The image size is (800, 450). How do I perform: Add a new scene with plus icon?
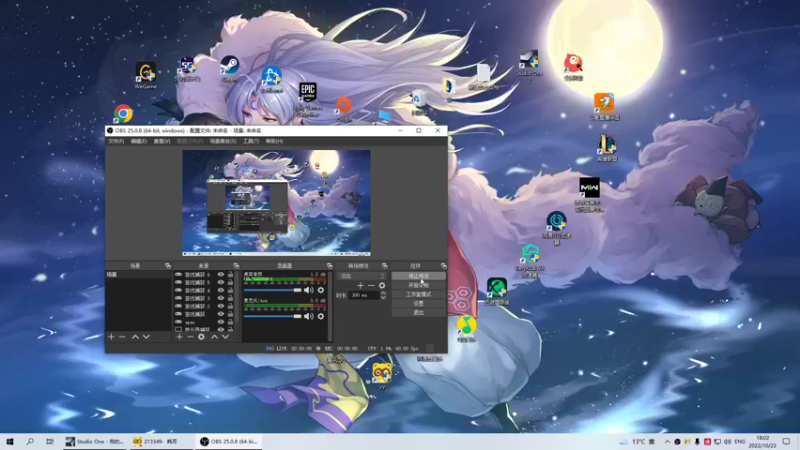(111, 337)
